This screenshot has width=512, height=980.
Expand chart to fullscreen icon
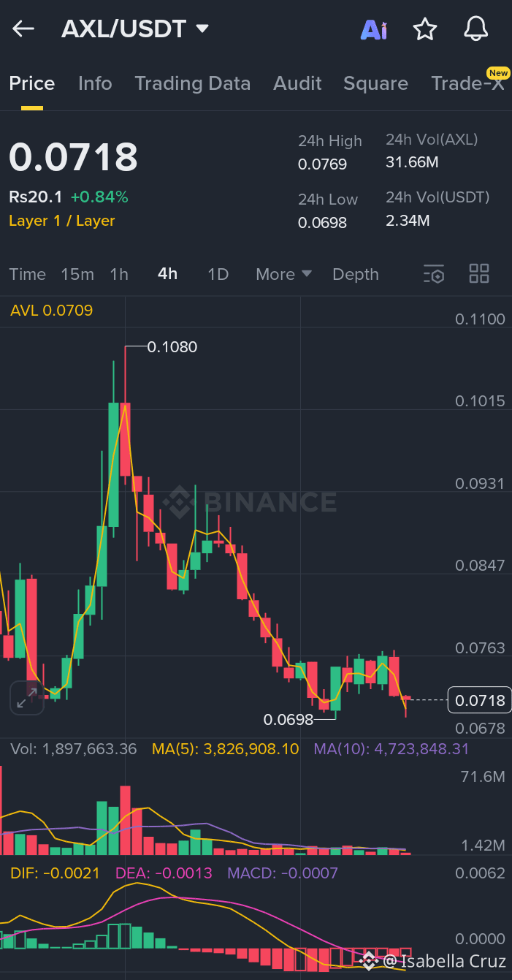[27, 697]
